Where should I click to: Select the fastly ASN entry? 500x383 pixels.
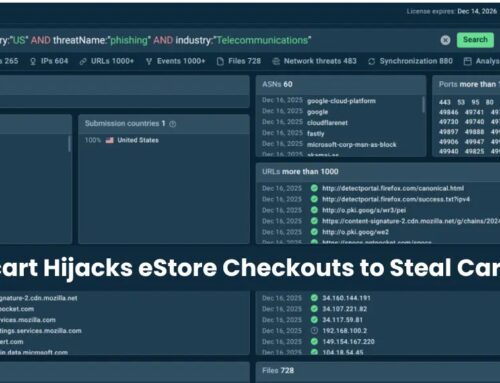316,134
